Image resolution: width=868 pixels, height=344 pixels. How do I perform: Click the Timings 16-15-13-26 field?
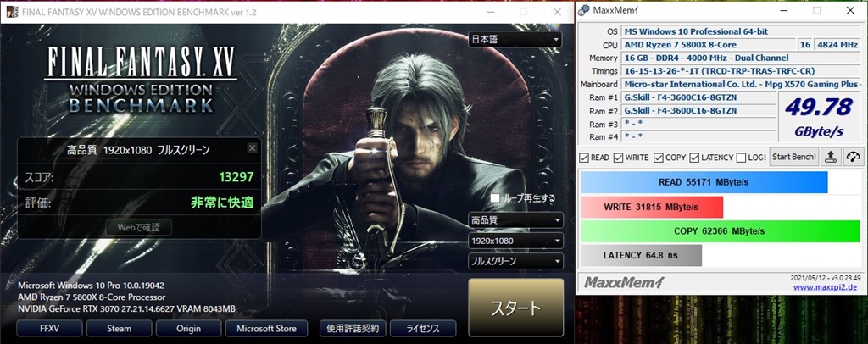click(740, 71)
